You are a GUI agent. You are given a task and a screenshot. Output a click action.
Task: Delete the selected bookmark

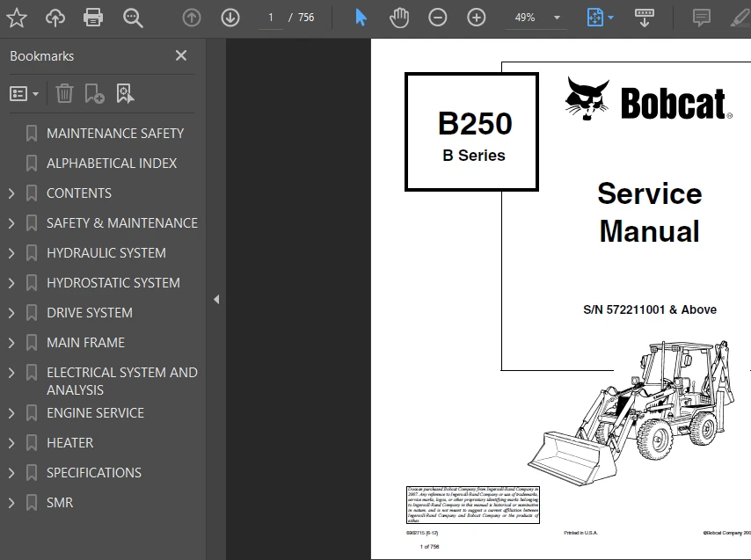coord(64,93)
